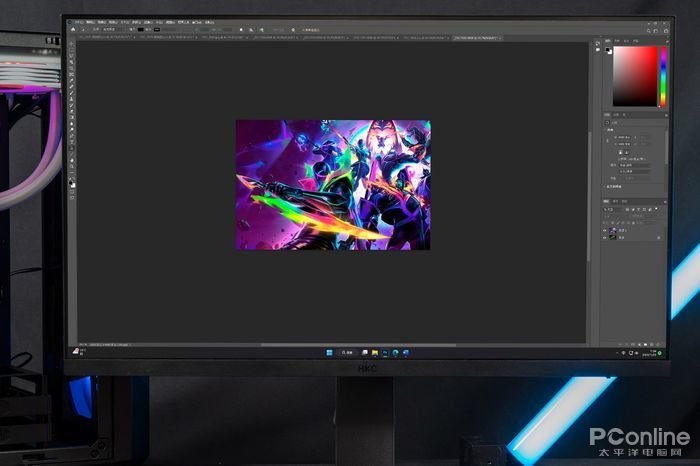Select the History Brush tool
The image size is (700, 466).
click(72, 105)
